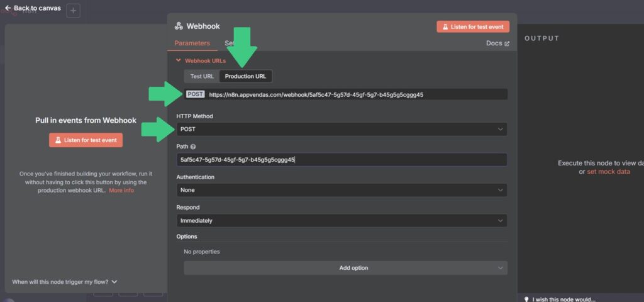This screenshot has width=644, height=302.
Task: Click the left panel Listen for test event button
Action: point(86,140)
